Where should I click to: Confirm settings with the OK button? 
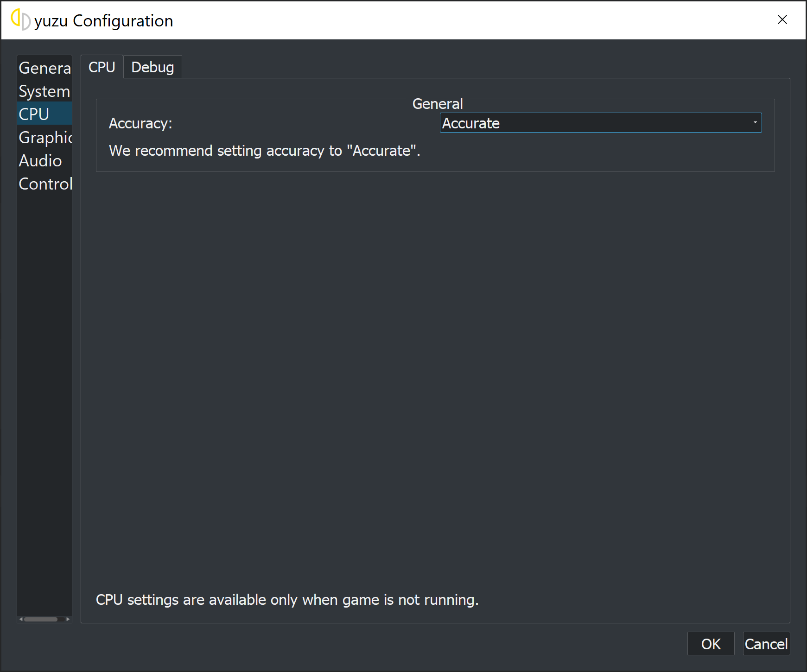711,644
